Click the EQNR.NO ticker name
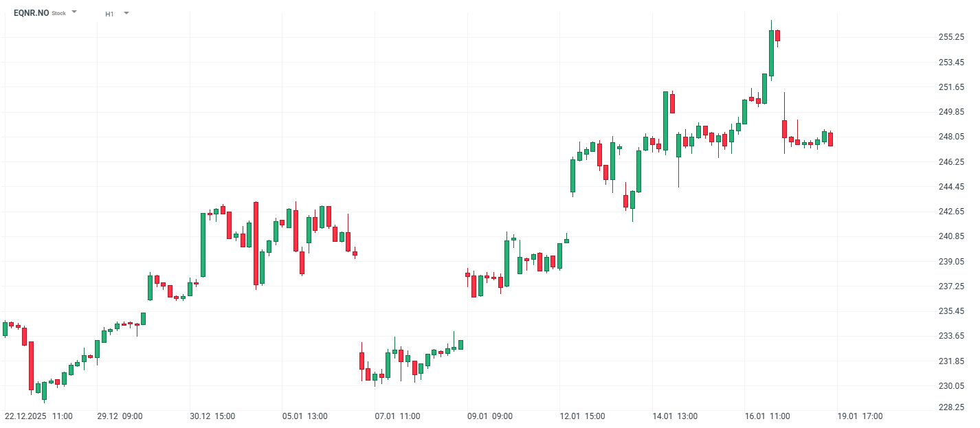 click(x=31, y=13)
